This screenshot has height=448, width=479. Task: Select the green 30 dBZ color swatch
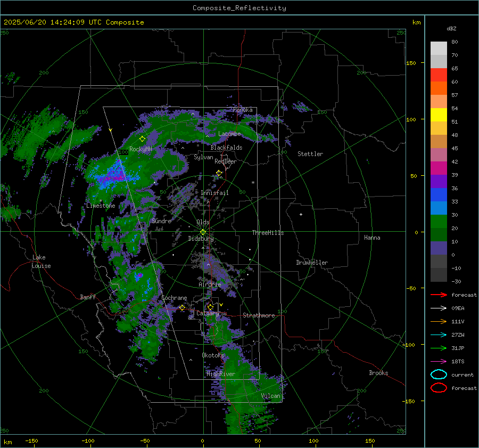click(x=439, y=221)
